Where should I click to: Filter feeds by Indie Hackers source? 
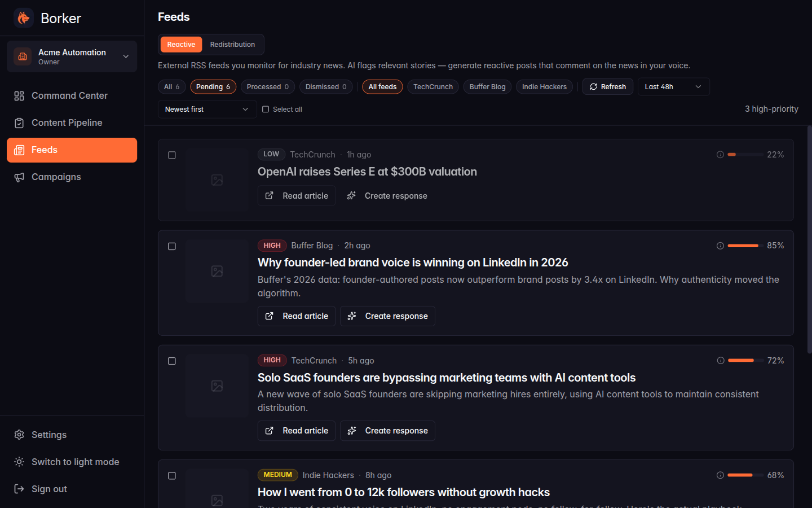(544, 87)
